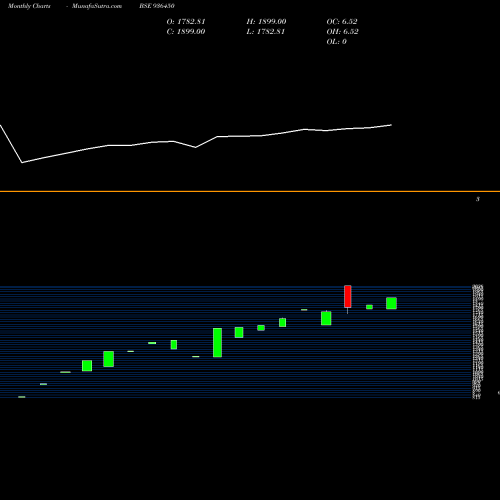Select the OL: 0 value
The image size is (500, 500).
[337, 42]
